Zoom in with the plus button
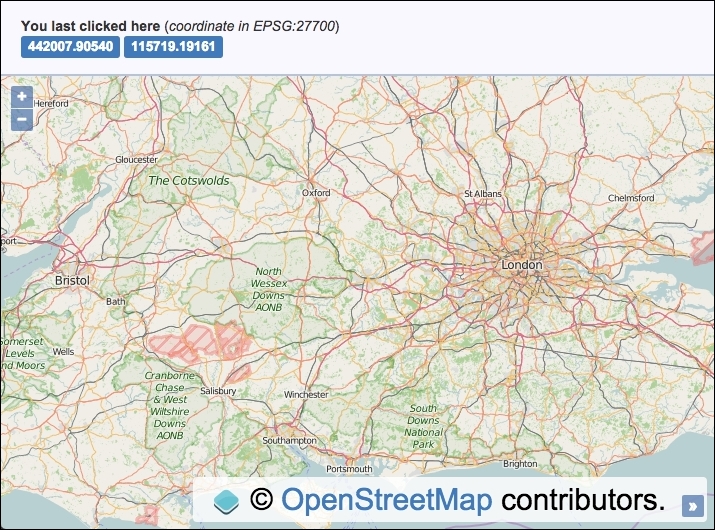715x530 pixels. tap(22, 97)
